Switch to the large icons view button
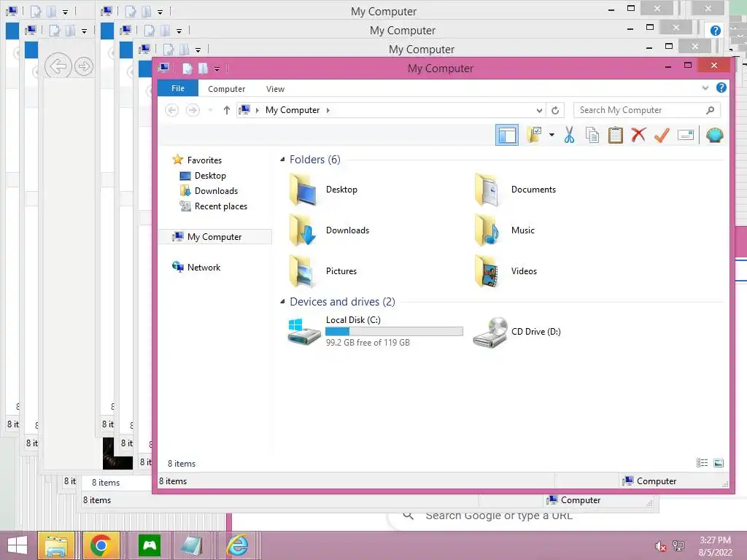The image size is (747, 560). click(x=719, y=463)
